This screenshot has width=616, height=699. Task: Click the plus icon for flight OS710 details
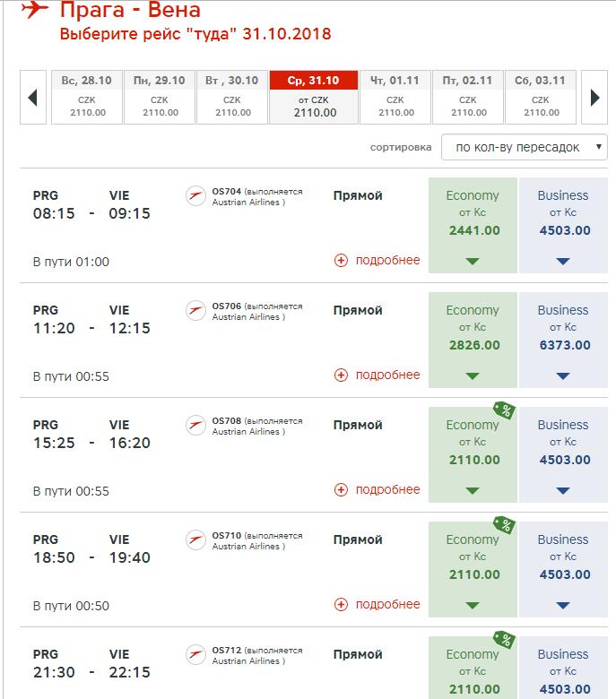pyautogui.click(x=341, y=605)
